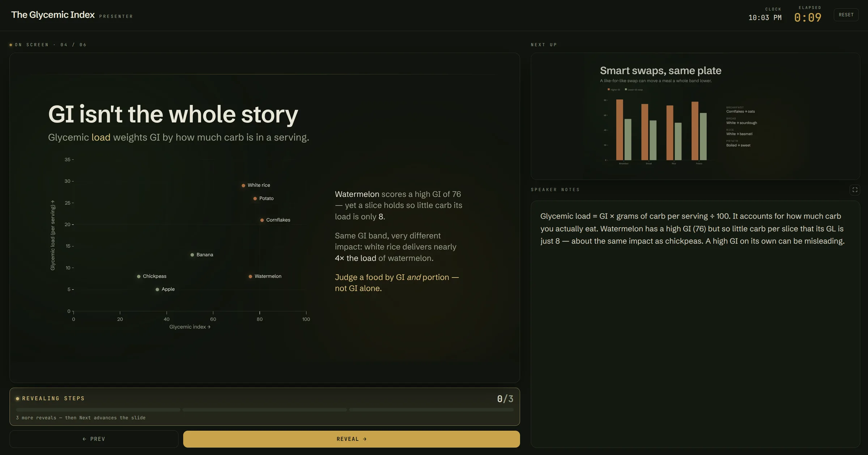Reset the elapsed timer
868x455 pixels.
(x=846, y=15)
